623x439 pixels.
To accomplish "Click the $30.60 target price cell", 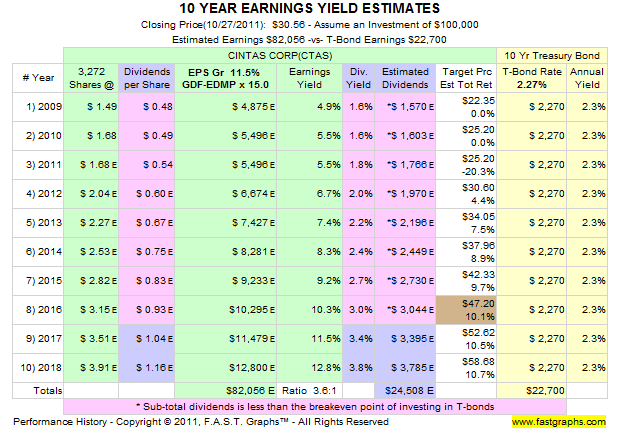I will pyautogui.click(x=466, y=194).
